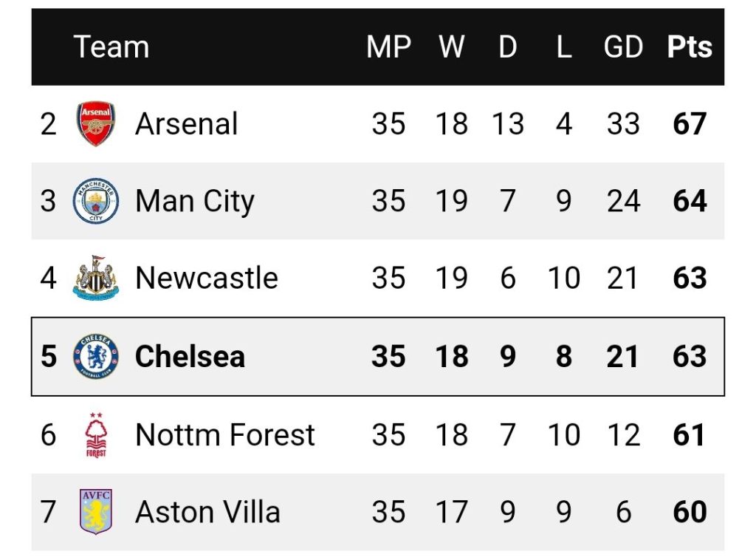Image resolution: width=756 pixels, height=557 pixels.
Task: Sort table by GD column header
Action: pos(623,47)
